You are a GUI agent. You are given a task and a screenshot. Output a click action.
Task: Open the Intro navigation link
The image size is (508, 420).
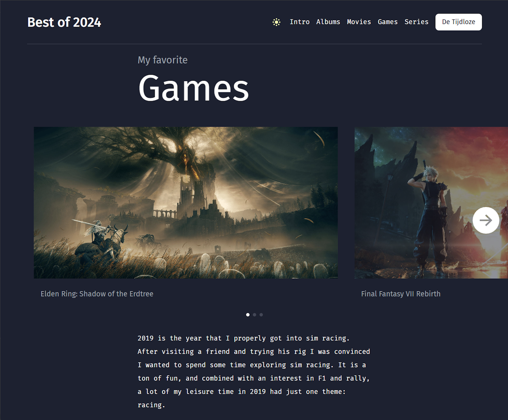[299, 22]
